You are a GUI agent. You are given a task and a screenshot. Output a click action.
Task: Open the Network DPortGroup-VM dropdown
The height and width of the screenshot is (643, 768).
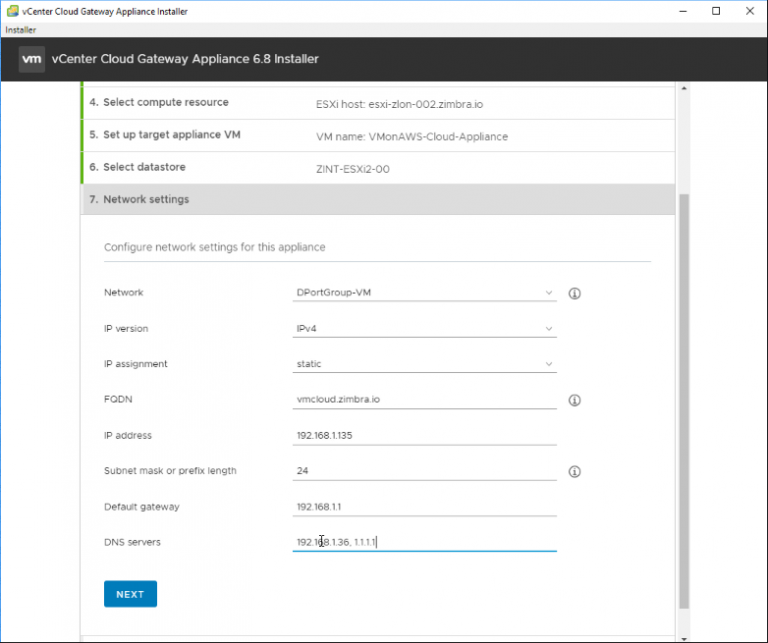[x=424, y=293]
